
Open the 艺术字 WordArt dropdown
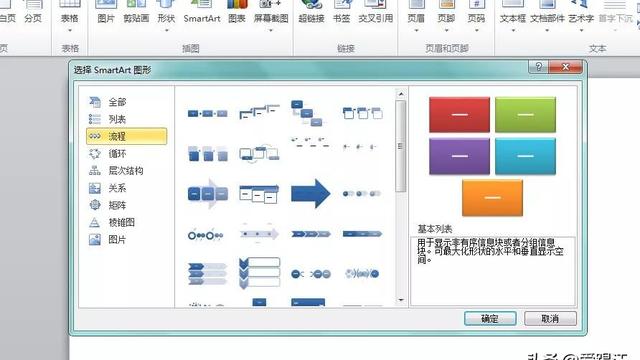[x=581, y=30]
